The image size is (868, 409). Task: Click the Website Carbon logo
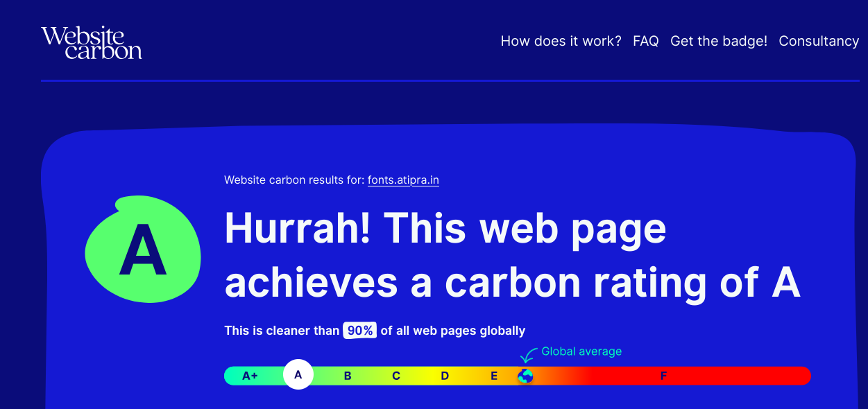point(91,42)
